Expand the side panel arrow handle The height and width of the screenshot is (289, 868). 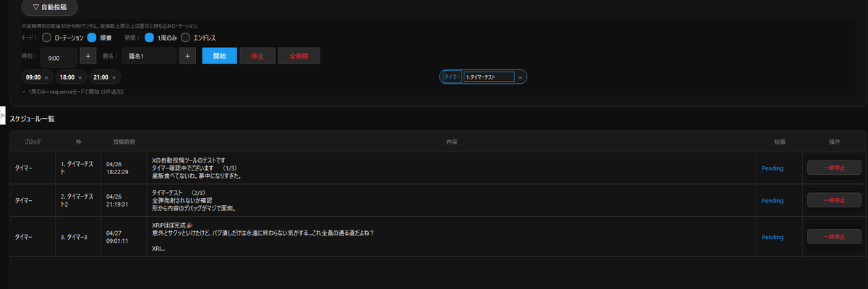pos(3,116)
